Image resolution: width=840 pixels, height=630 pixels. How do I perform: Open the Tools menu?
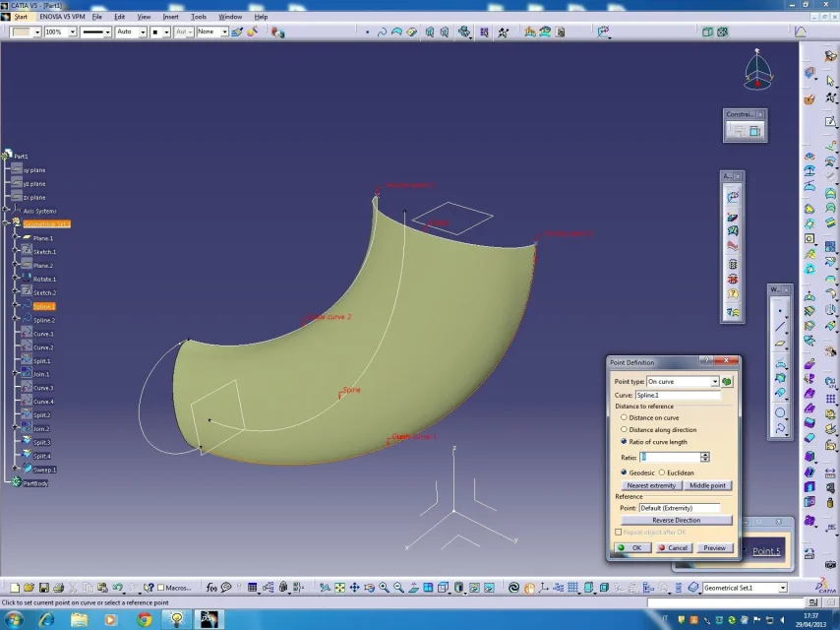pyautogui.click(x=199, y=17)
